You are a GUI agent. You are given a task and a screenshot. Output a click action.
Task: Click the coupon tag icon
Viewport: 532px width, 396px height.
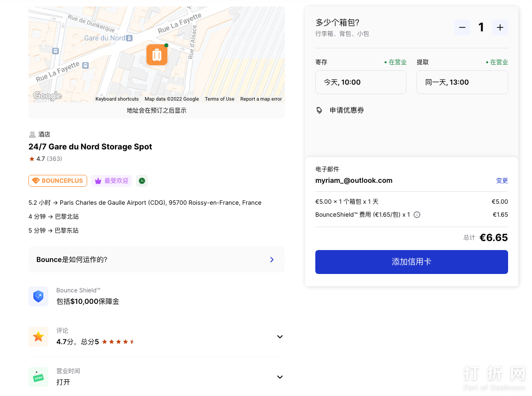[x=319, y=110]
